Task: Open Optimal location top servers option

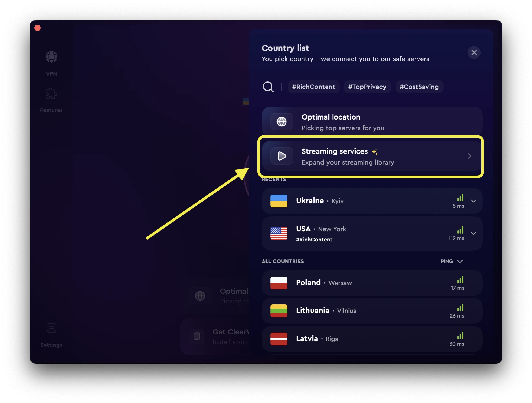Action: (372, 122)
